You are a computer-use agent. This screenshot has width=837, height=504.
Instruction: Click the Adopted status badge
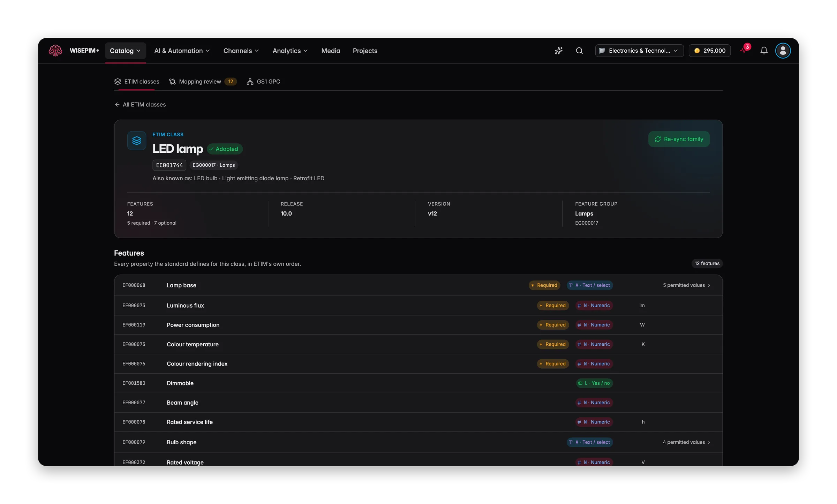pos(225,149)
